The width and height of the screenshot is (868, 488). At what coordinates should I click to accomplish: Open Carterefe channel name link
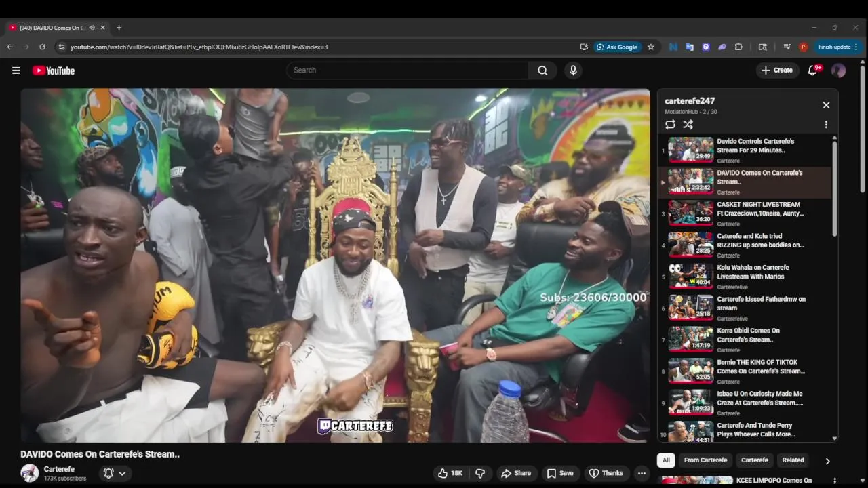59,469
